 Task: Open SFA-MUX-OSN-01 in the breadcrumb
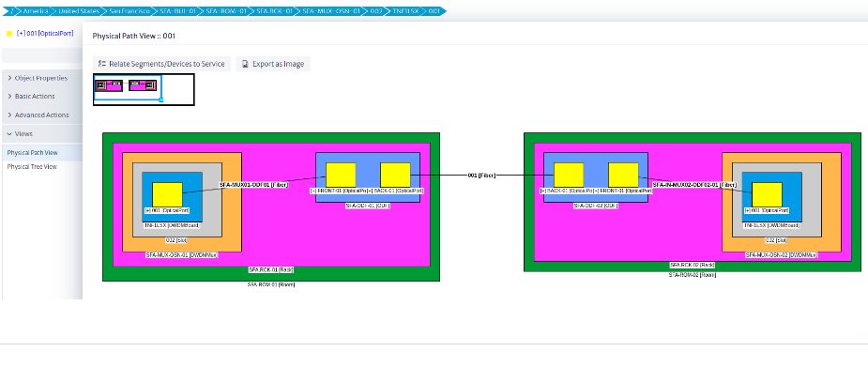tap(331, 11)
